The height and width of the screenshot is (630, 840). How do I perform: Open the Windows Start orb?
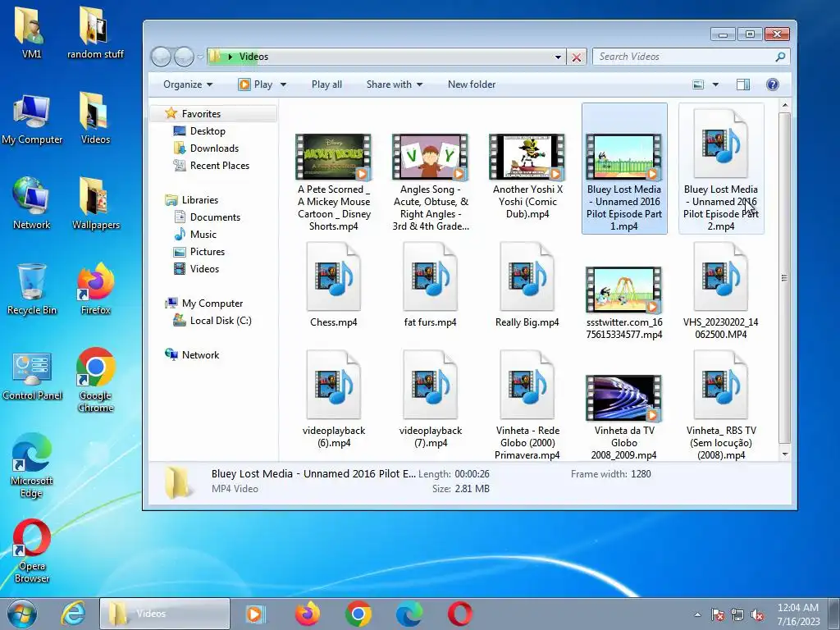22,614
